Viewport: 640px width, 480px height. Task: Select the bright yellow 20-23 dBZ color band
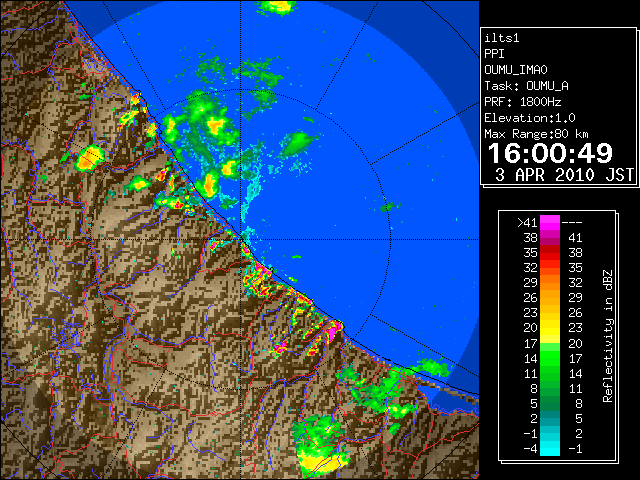click(x=550, y=328)
